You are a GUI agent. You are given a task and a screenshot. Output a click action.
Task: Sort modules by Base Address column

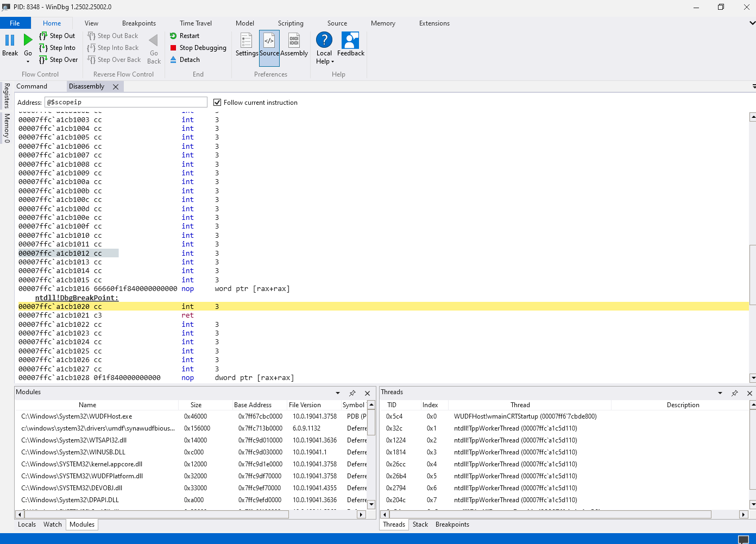[x=253, y=405]
